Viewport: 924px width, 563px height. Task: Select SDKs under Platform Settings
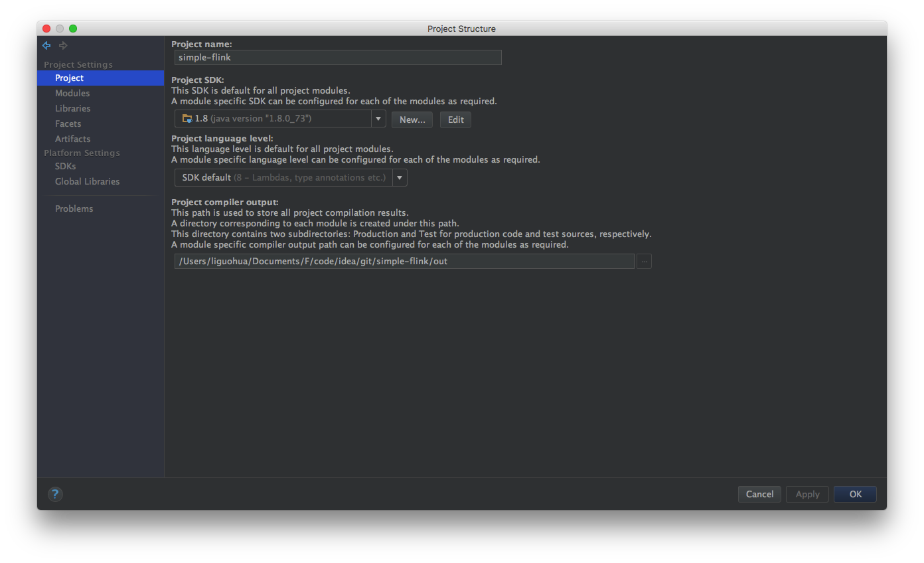(x=65, y=166)
